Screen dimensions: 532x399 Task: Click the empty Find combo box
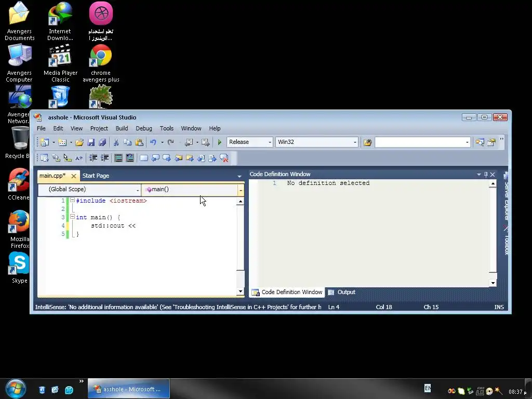pos(422,142)
